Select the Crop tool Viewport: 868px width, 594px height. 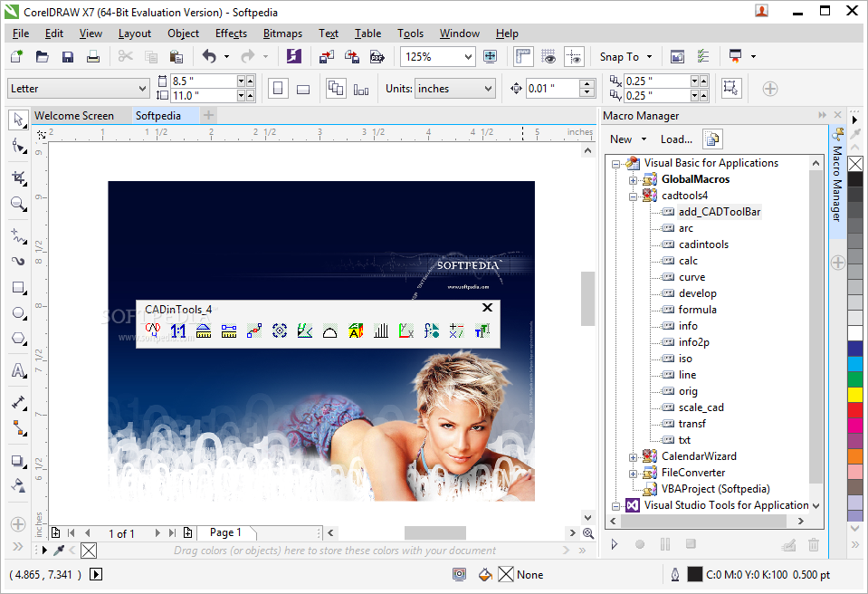(x=18, y=177)
